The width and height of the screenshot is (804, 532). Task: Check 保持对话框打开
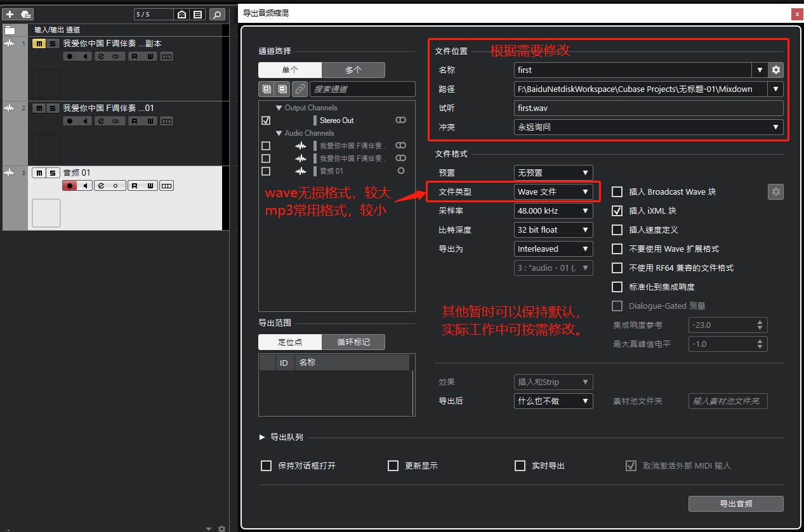tap(267, 466)
